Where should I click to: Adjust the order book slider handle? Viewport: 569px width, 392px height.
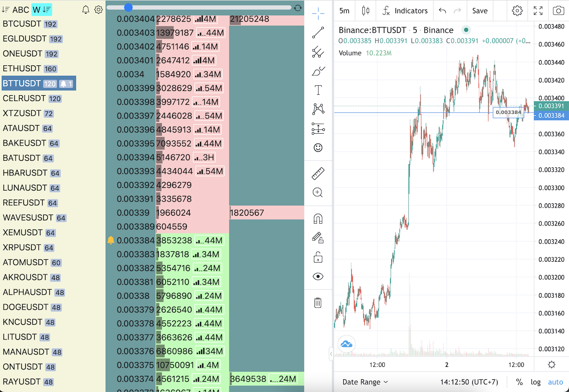128,7
